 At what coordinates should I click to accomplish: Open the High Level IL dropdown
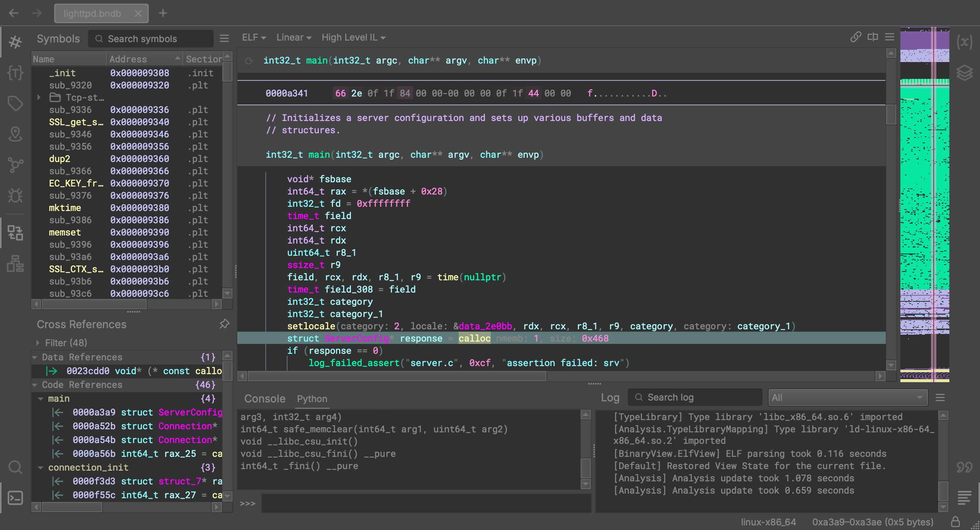(x=353, y=38)
